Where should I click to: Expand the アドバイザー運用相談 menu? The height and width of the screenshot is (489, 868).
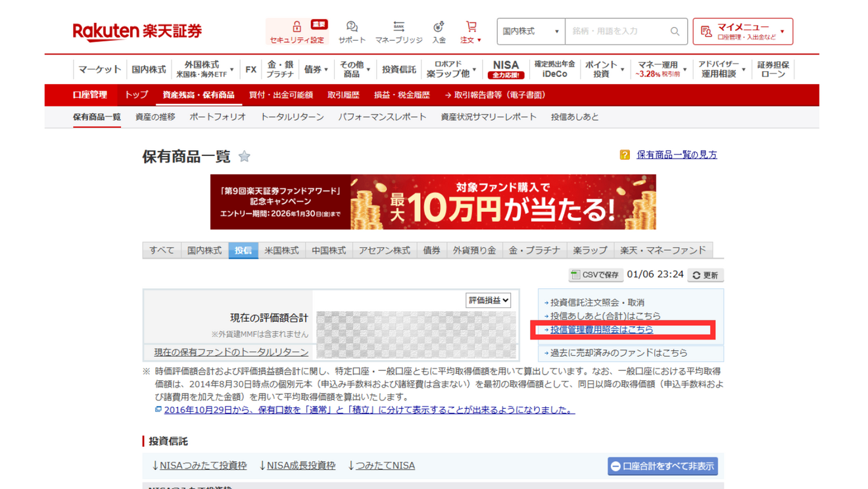coord(721,69)
